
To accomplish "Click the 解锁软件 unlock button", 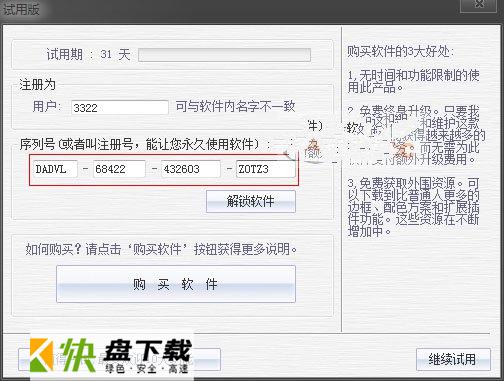I will click(x=251, y=201).
